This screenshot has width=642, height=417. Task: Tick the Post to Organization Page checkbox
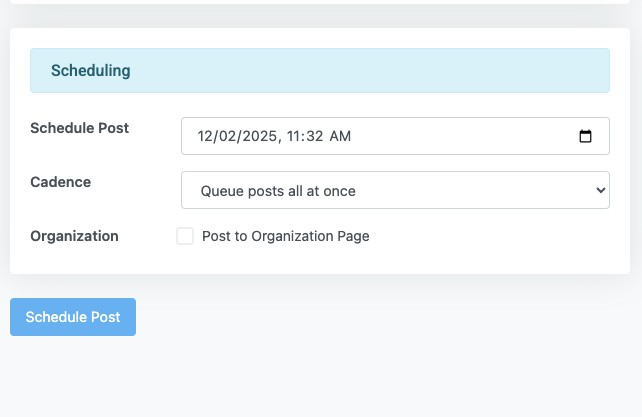[185, 236]
